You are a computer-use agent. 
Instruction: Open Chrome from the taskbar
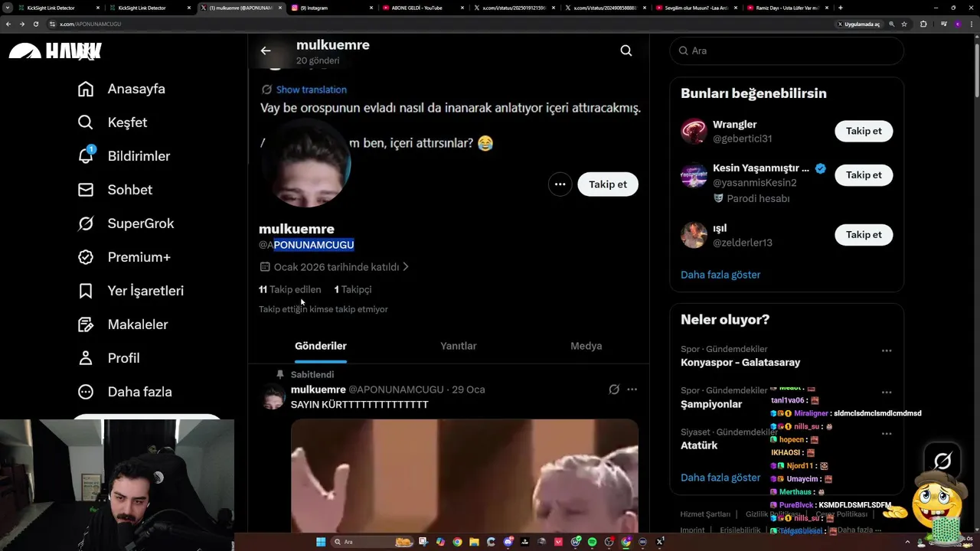tap(457, 542)
